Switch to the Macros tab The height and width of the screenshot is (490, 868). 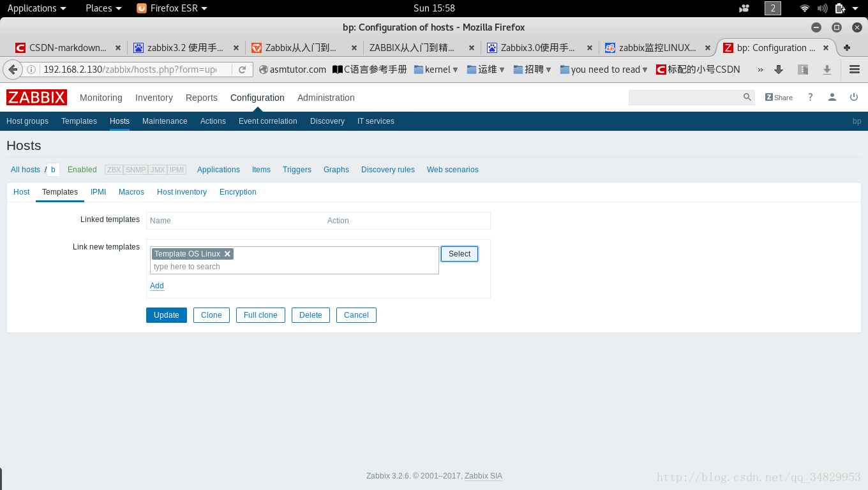(x=131, y=192)
